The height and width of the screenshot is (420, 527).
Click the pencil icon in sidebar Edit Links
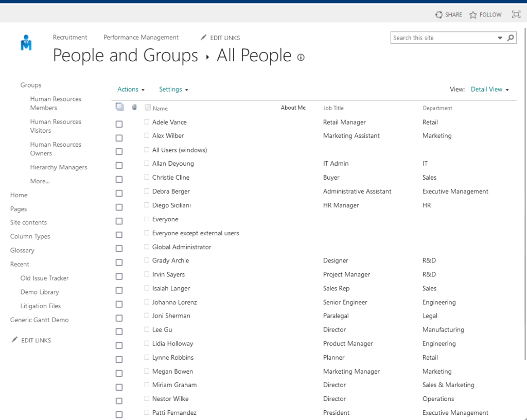pyautogui.click(x=14, y=340)
